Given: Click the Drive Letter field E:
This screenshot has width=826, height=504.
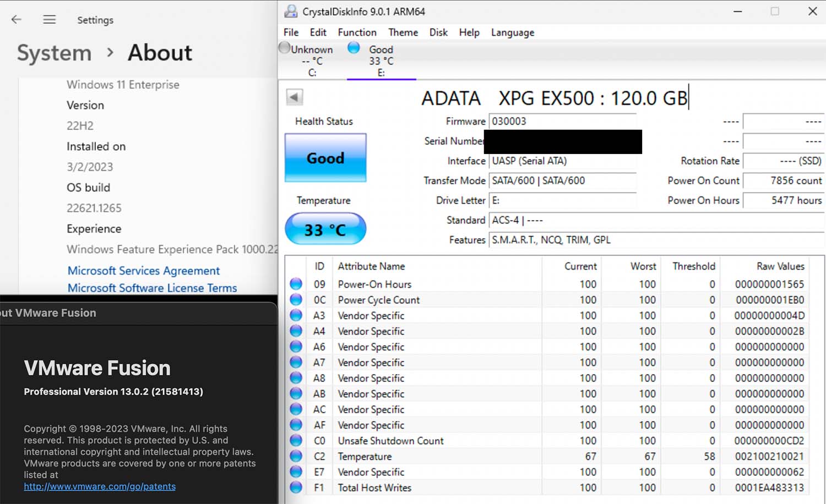Looking at the screenshot, I should point(563,200).
